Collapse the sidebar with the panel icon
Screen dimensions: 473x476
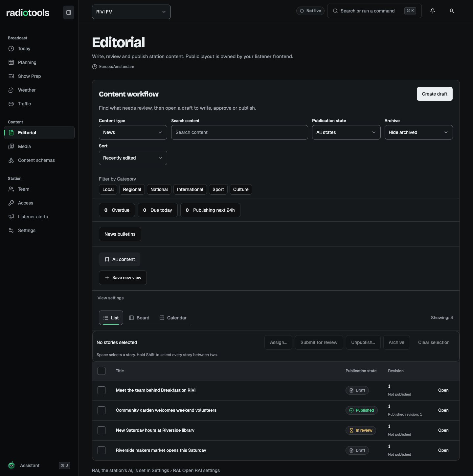click(x=69, y=12)
